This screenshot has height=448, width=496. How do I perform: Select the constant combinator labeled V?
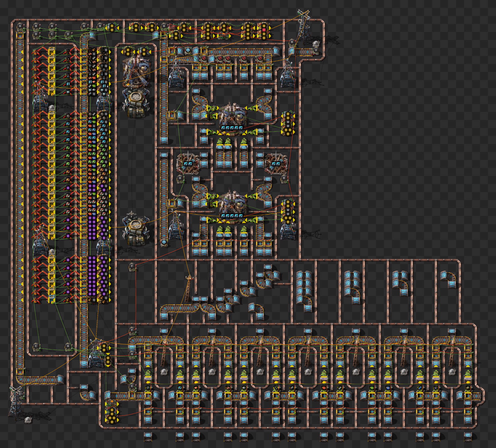(316, 51)
